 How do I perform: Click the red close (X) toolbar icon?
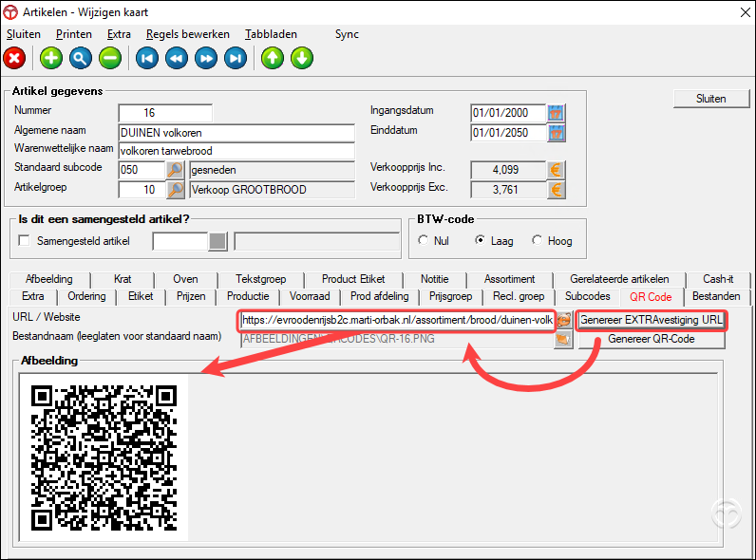tap(14, 58)
